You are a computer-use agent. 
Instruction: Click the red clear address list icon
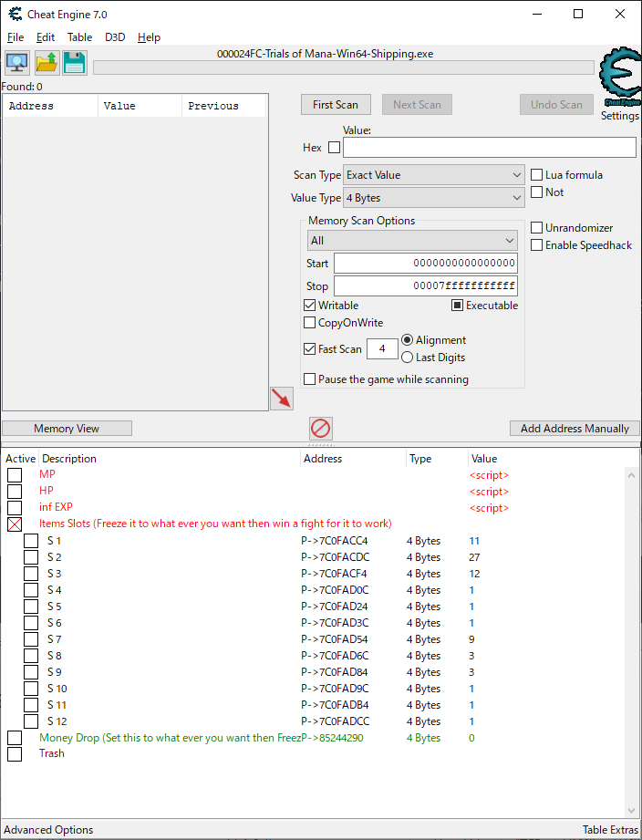[321, 429]
